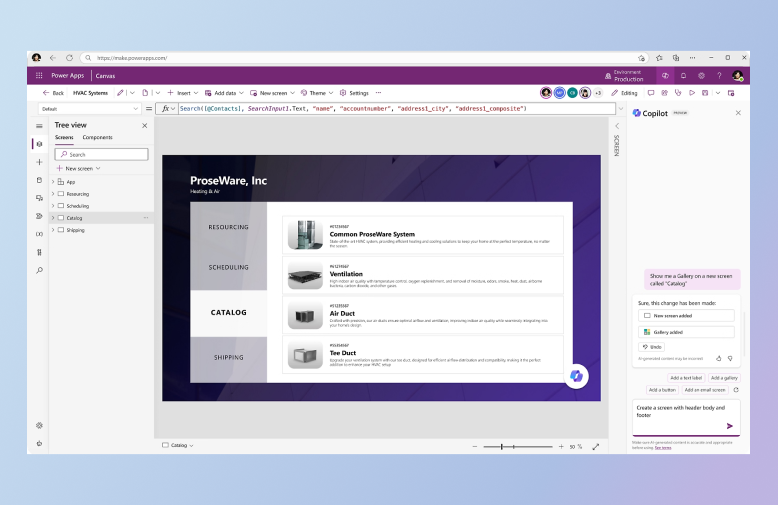Toggle the hamburger menu in left rail
Viewport: 778px width, 505px height.
pyautogui.click(x=39, y=126)
